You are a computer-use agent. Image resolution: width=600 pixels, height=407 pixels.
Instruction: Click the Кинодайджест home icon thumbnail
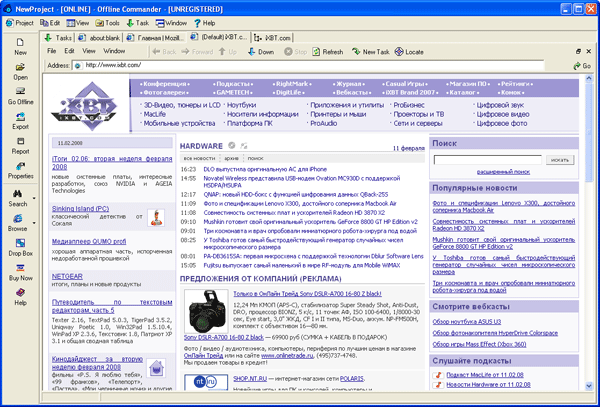tap(156, 368)
